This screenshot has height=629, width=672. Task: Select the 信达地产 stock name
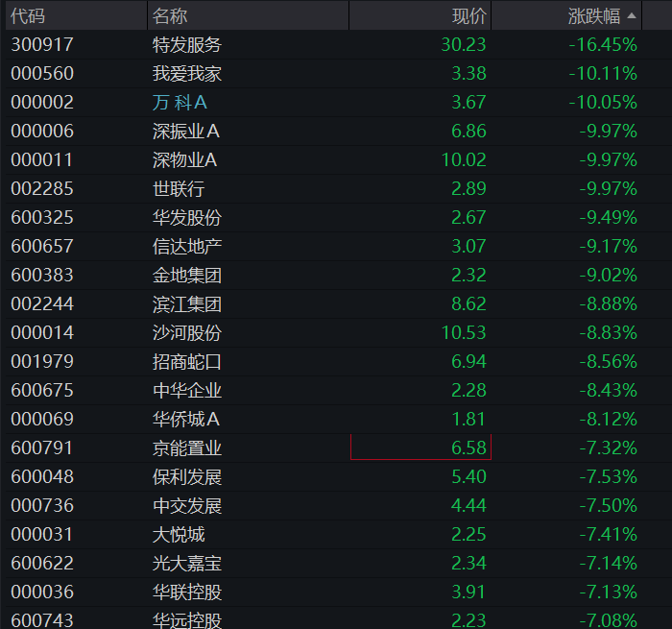tap(187, 246)
